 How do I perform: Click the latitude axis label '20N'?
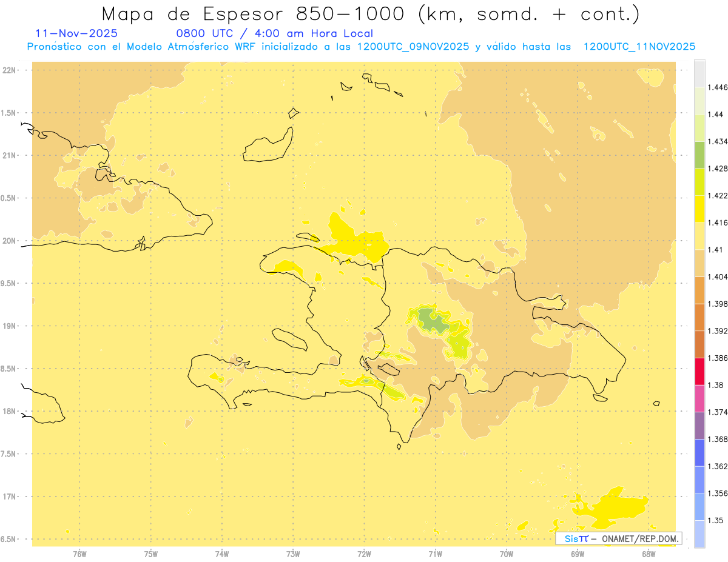10,241
